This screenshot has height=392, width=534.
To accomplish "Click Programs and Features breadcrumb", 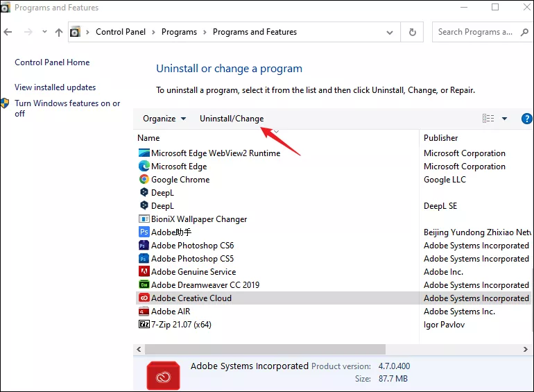I will [x=255, y=32].
